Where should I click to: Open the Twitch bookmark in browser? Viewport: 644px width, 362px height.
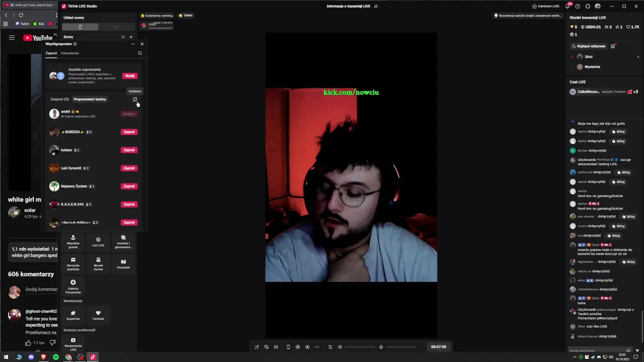click(x=22, y=24)
